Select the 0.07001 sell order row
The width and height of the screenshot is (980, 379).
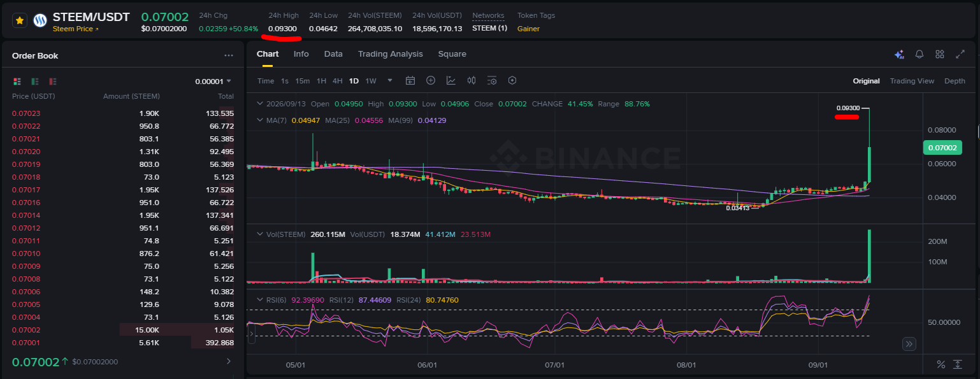pos(123,343)
